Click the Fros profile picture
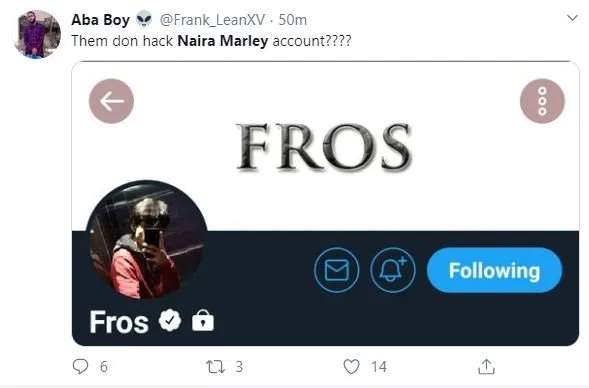 [147, 240]
